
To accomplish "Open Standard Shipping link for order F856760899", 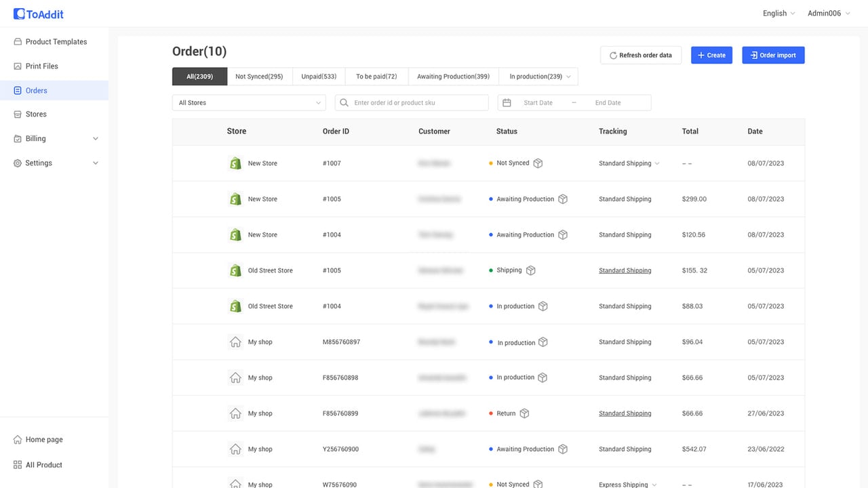I will click(x=625, y=413).
